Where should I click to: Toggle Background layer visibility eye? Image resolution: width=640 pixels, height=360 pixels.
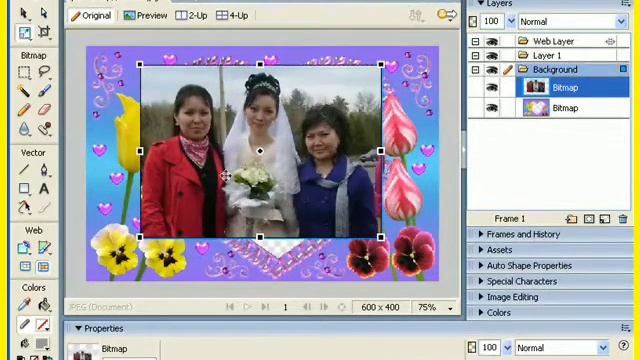[x=492, y=70]
